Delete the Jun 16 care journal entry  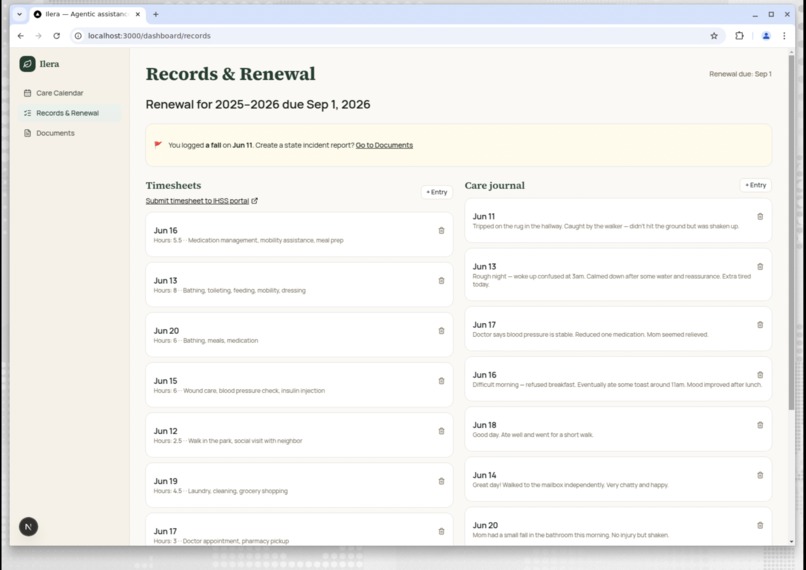[760, 375]
